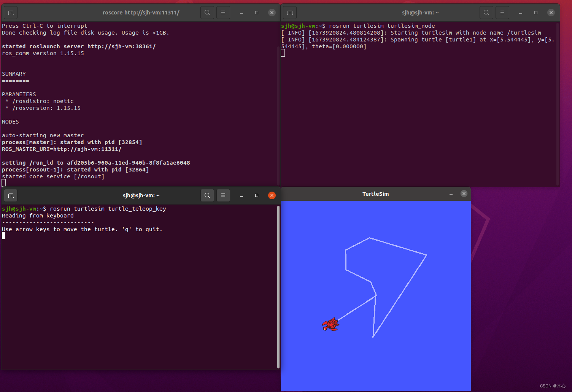Click the NODES heading in roscore output

coord(10,122)
